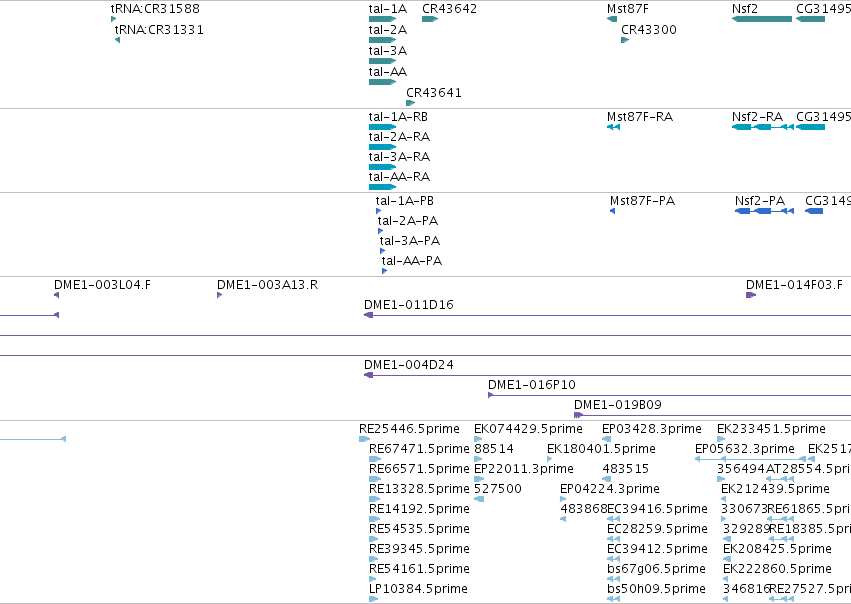Click the 483515 EST label
The image size is (851, 604).
point(626,469)
